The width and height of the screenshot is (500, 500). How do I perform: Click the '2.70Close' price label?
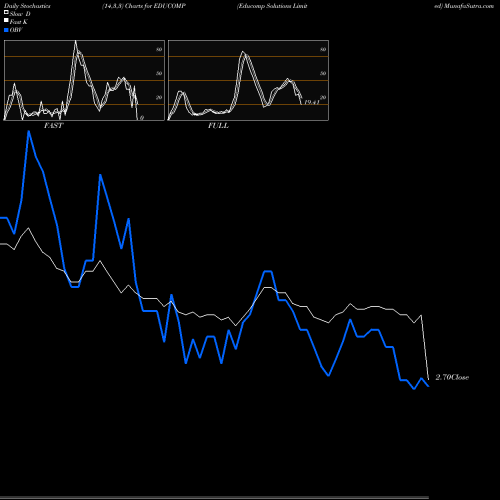(452, 377)
